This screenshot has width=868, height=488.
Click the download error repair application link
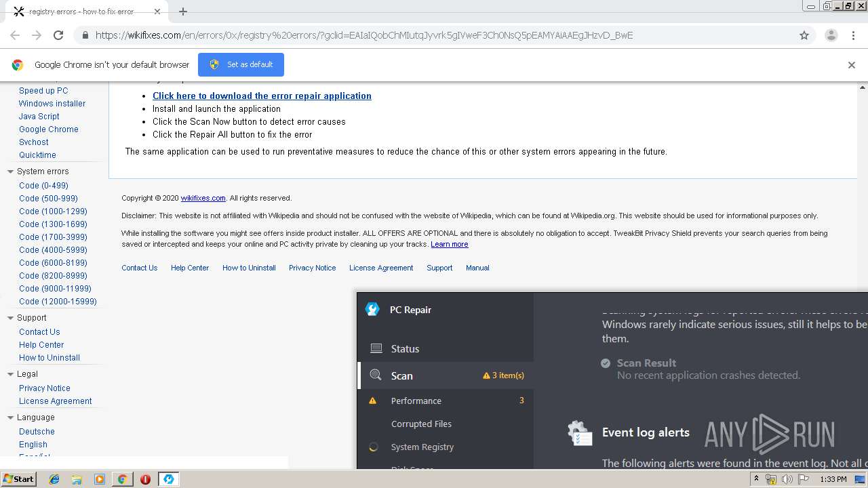262,96
